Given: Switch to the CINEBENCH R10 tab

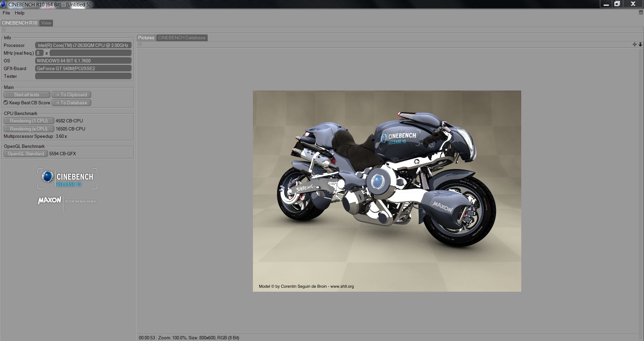Looking at the screenshot, I should (19, 23).
